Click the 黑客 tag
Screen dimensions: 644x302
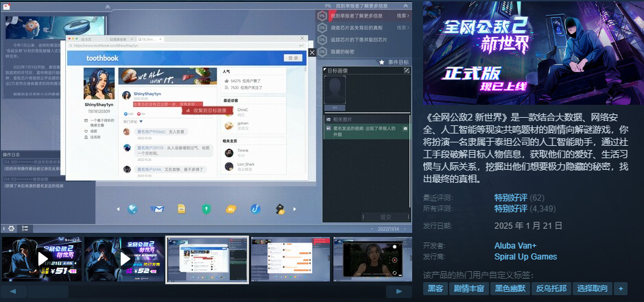point(436,288)
